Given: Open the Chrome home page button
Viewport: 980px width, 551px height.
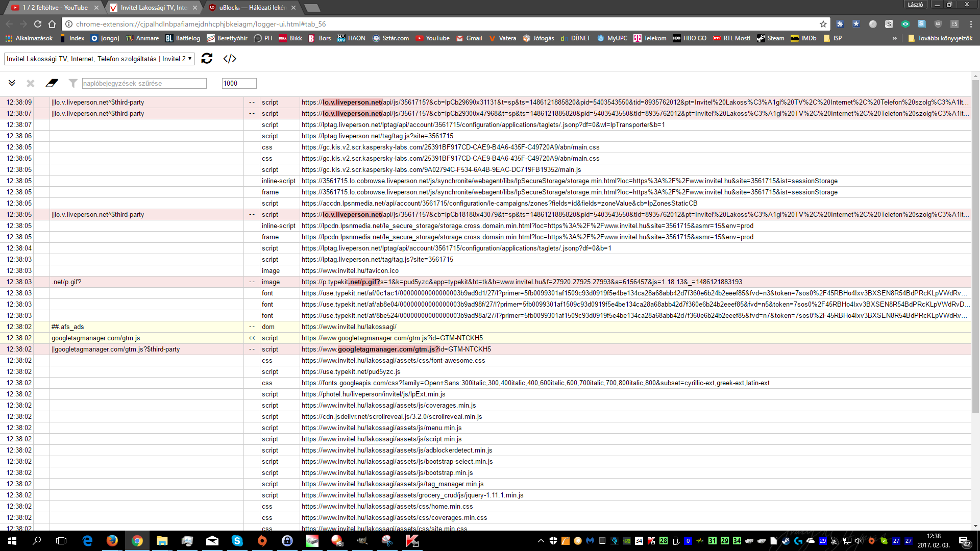Looking at the screenshot, I should pos(52,24).
